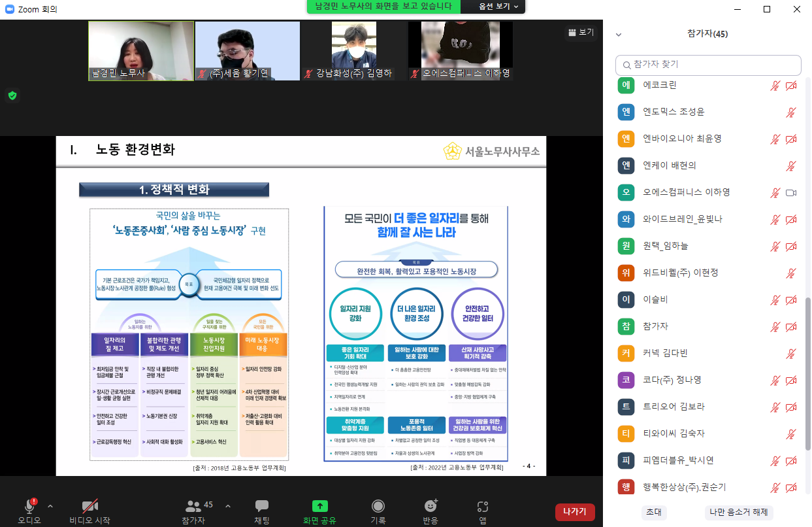
Task: Click 나만 음소거 해제 button
Action: pyautogui.click(x=739, y=512)
